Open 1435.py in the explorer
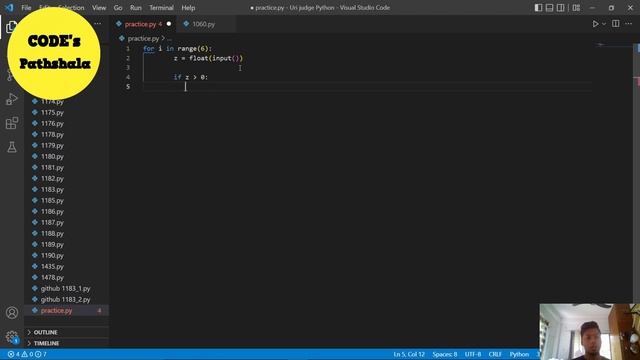Image resolution: width=640 pixels, height=360 pixels. (52, 267)
